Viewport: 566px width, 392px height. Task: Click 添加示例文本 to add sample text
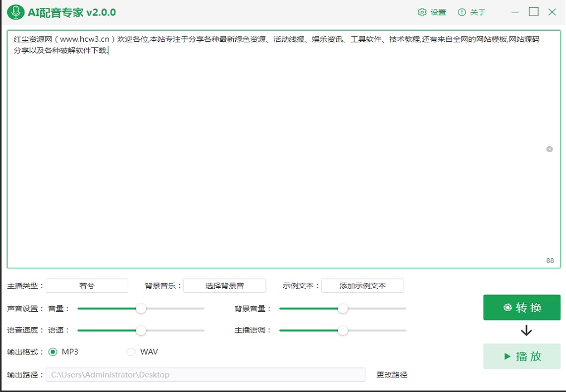[363, 286]
